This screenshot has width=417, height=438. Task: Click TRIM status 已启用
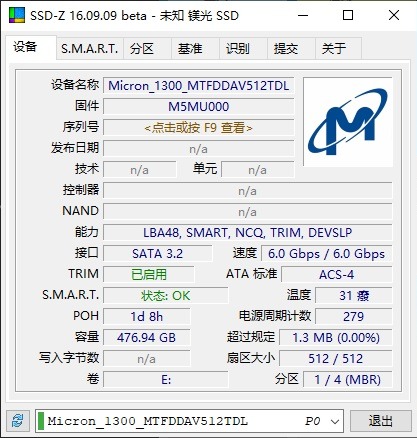tap(149, 275)
